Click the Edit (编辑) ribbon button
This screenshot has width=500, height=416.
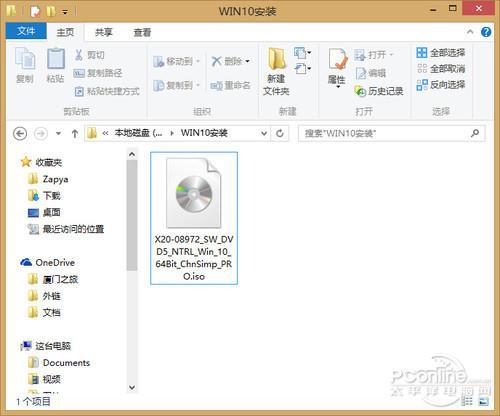tap(371, 73)
